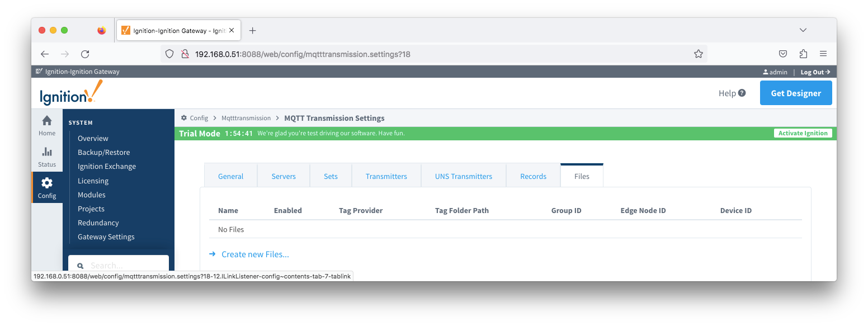868x326 pixels.
Task: Click the Device ID column header
Action: pyautogui.click(x=736, y=210)
